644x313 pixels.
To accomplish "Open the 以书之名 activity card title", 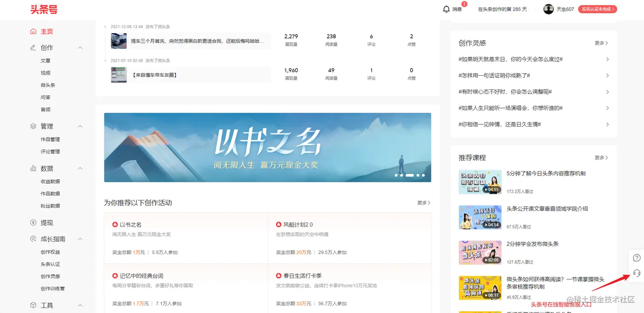I will (130, 225).
